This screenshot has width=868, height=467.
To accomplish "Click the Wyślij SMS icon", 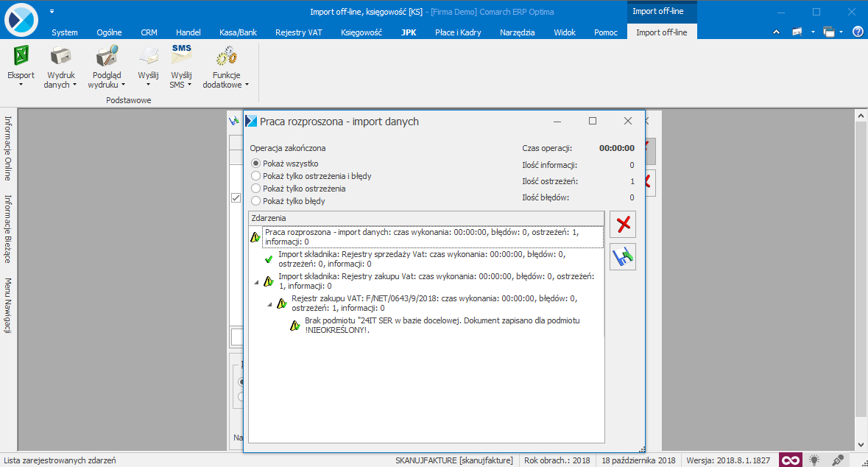I will tap(181, 55).
